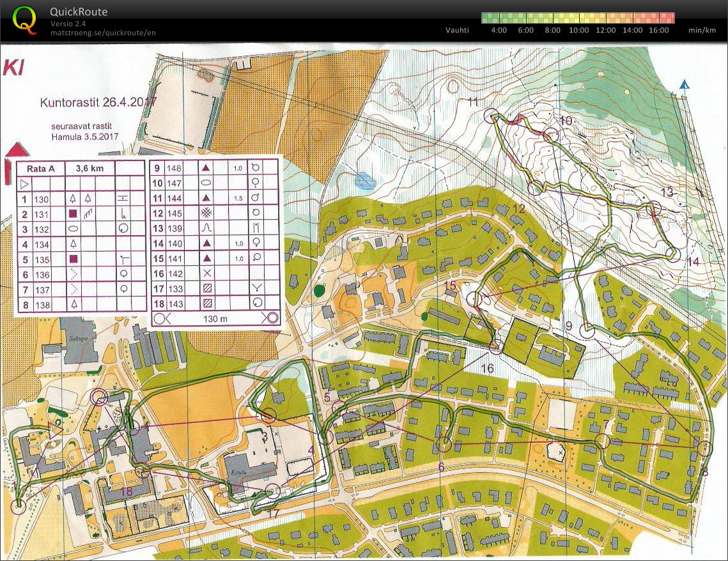This screenshot has height=561, width=728.
Task: Click the X symbol in row 16
Action: click(x=206, y=273)
